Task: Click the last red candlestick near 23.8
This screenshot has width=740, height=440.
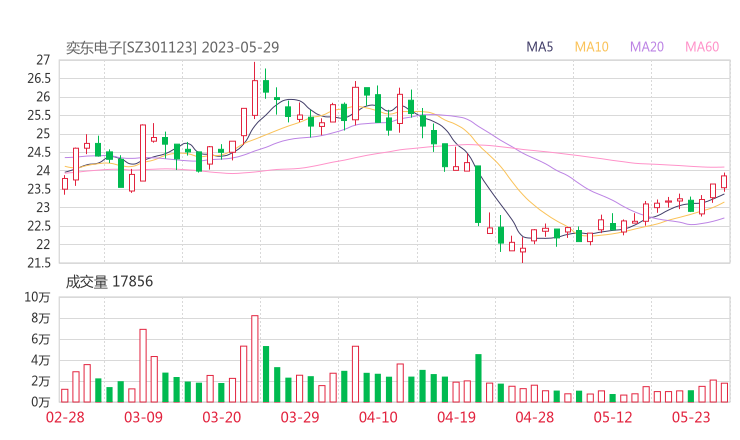Action: pos(724,182)
